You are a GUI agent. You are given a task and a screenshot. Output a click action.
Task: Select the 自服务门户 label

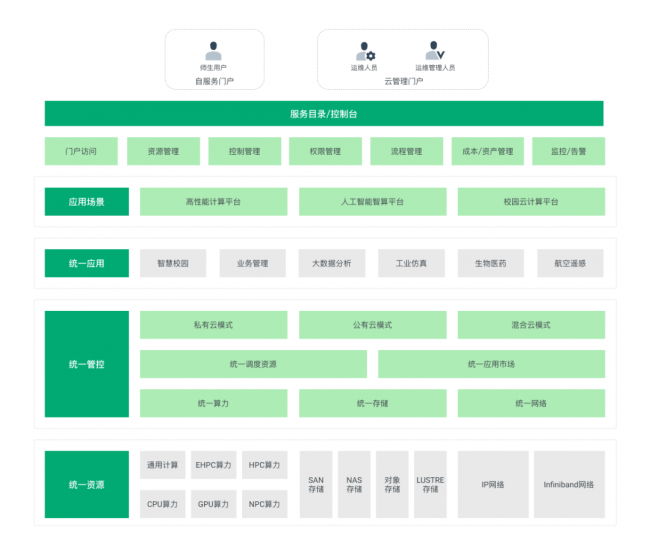click(x=214, y=81)
